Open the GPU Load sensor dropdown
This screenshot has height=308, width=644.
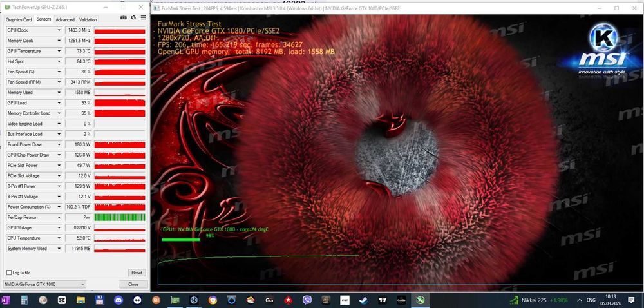click(x=59, y=103)
